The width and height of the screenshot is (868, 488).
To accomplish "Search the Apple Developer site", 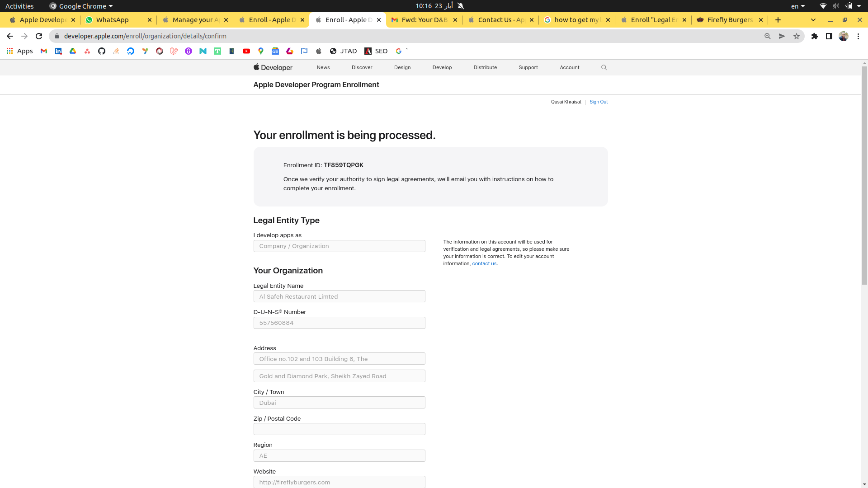I will coord(604,67).
